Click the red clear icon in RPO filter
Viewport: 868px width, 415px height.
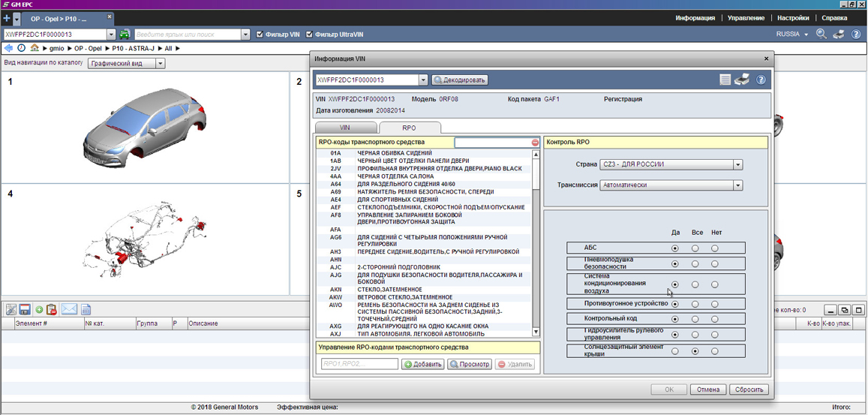535,143
